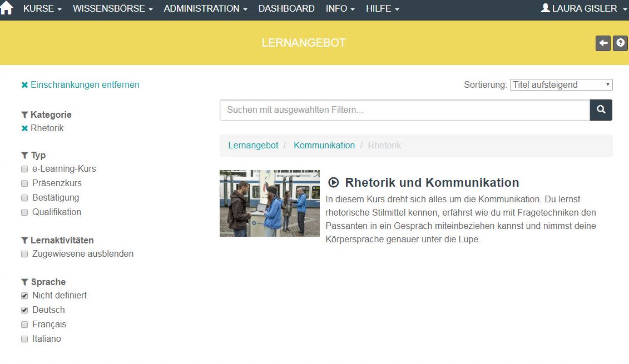The width and height of the screenshot is (629, 364).
Task: Open the Sortierung dropdown Titel aufsteigend
Action: click(561, 84)
